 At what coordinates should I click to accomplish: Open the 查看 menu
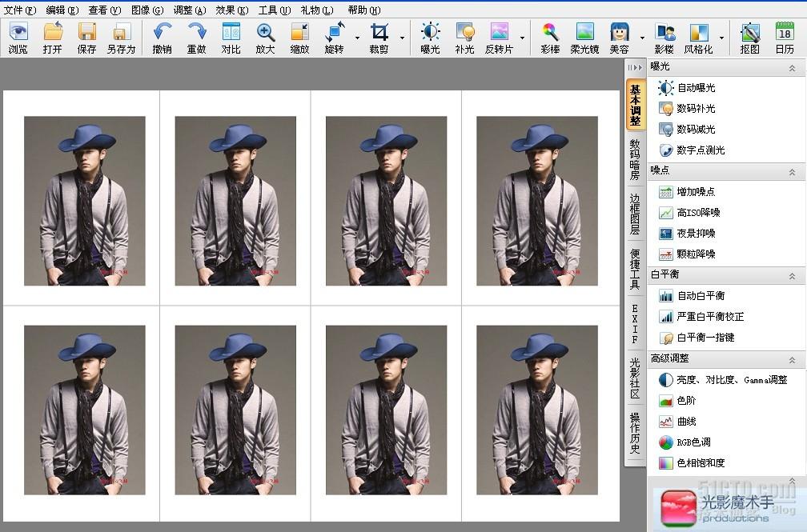pyautogui.click(x=104, y=10)
